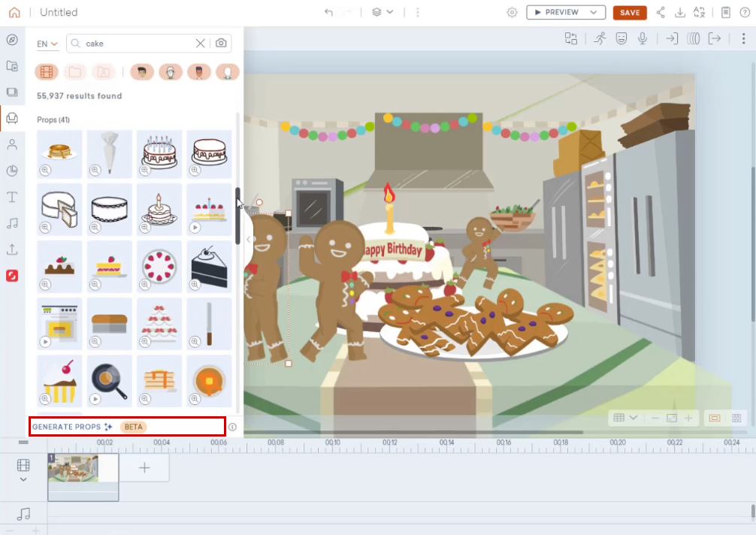Expand the layers dropdown in the top bar
Image resolution: width=756 pixels, height=535 pixels.
tap(383, 12)
